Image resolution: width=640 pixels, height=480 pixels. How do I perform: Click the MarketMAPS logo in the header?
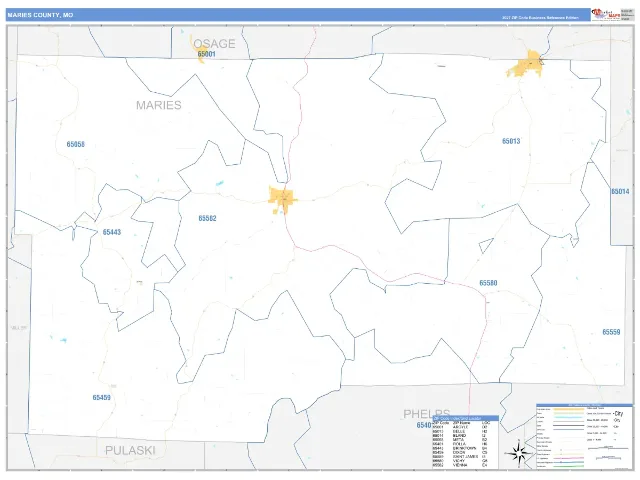(x=606, y=14)
